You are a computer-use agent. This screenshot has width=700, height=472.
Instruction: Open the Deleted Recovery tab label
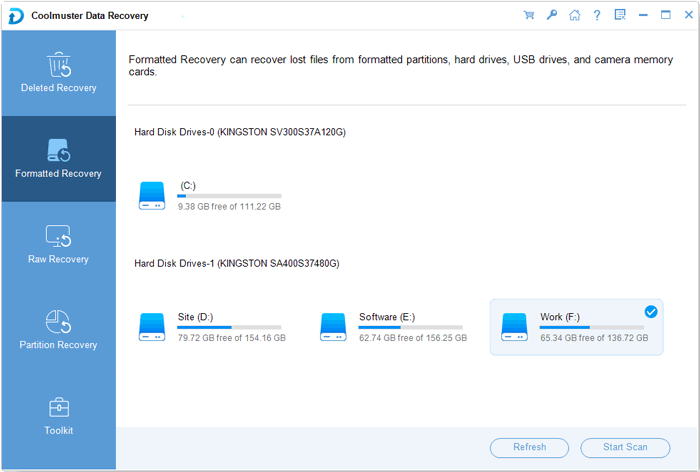pyautogui.click(x=58, y=88)
